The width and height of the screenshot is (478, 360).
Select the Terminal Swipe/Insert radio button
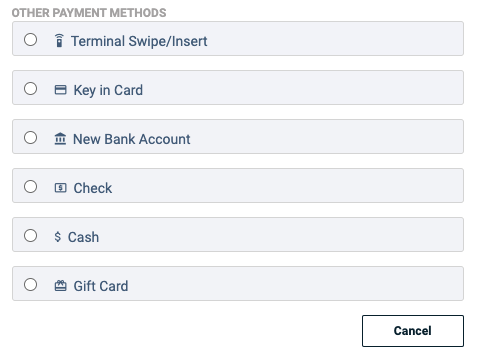(30, 40)
